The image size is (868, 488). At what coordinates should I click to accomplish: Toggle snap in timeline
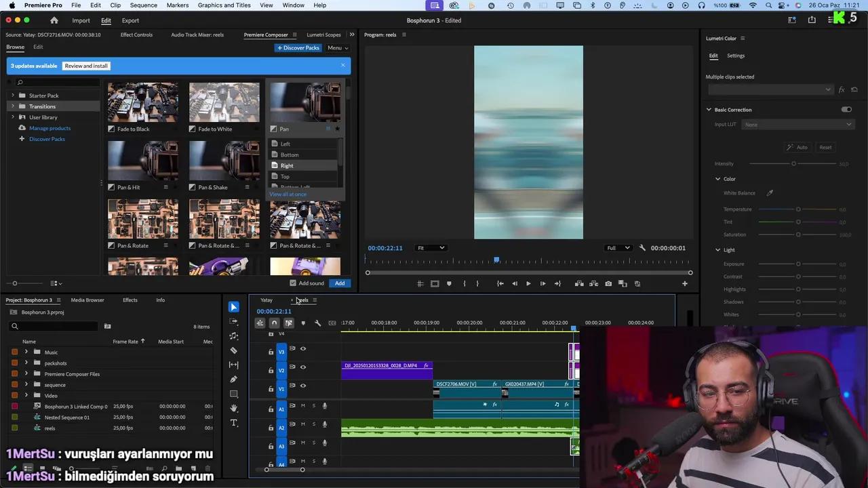coord(274,323)
